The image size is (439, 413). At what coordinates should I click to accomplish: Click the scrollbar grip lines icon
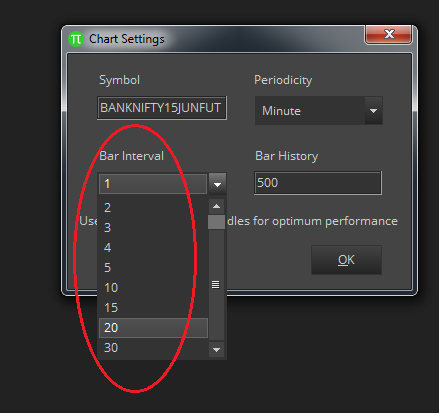(216, 285)
